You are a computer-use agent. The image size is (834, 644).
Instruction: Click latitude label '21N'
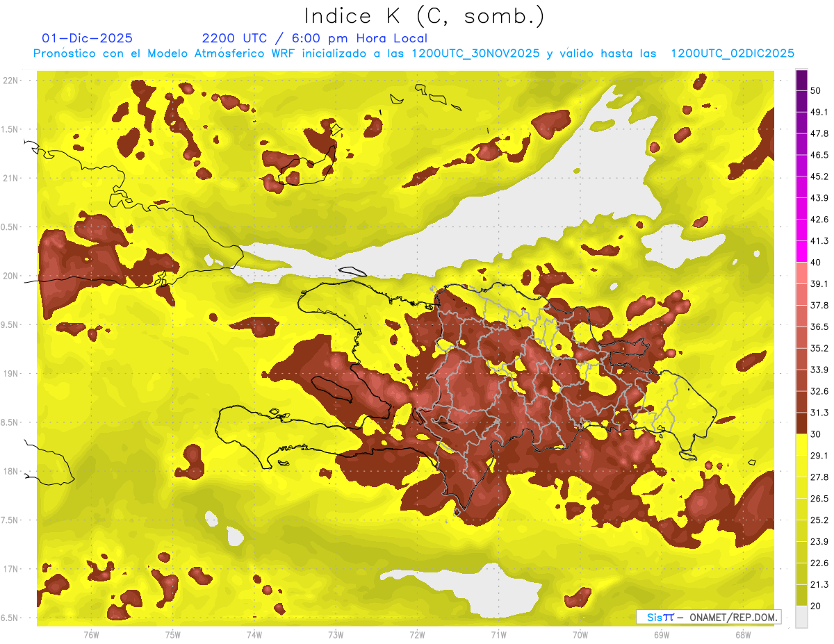point(11,178)
